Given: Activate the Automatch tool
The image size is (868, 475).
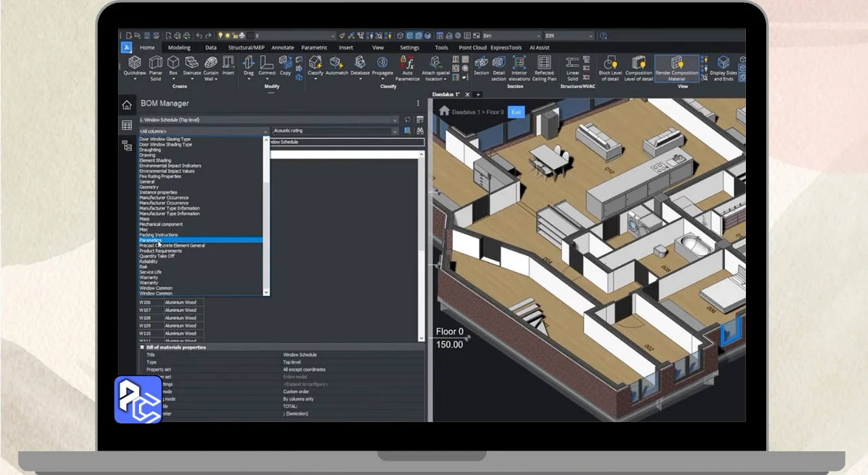Looking at the screenshot, I should coord(336,63).
